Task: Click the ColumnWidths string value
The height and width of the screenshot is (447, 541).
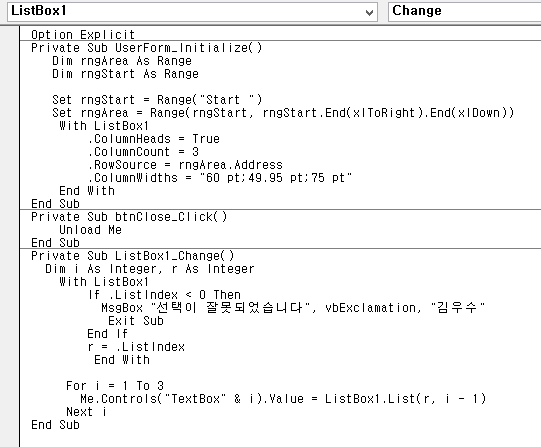Action: [x=276, y=178]
